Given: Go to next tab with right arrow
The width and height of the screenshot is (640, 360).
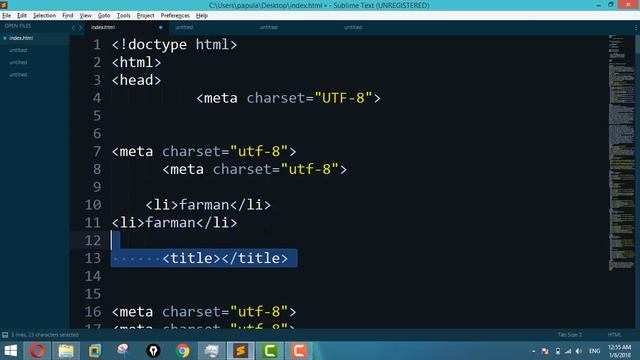Looking at the screenshot, I should point(80,28).
